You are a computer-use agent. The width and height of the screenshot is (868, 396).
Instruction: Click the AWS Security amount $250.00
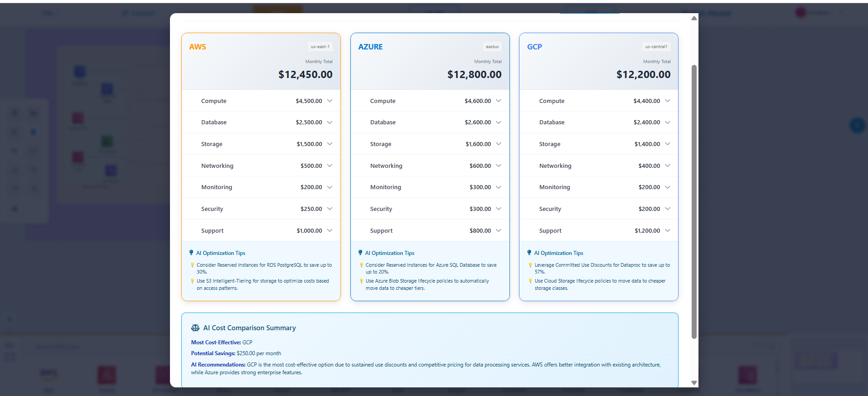(x=311, y=209)
